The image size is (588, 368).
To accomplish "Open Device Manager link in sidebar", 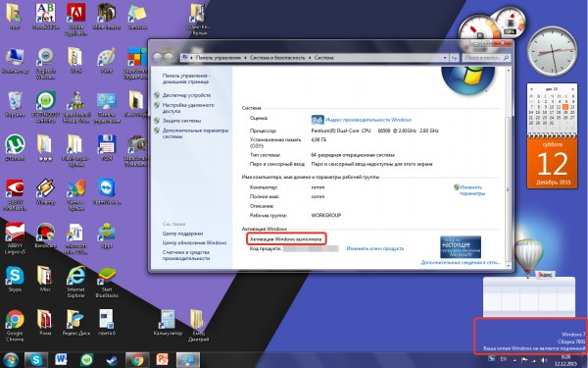I will 186,95.
